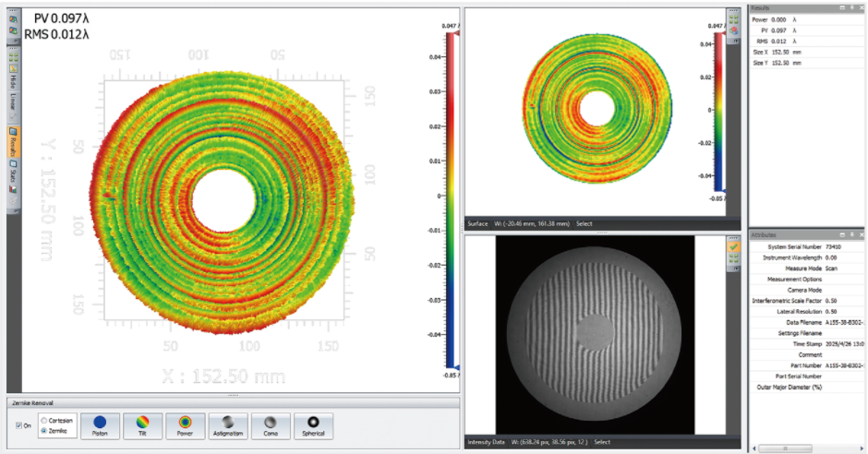Uncheck the Zernike Removal On checkbox
868x454 pixels.
[20, 425]
